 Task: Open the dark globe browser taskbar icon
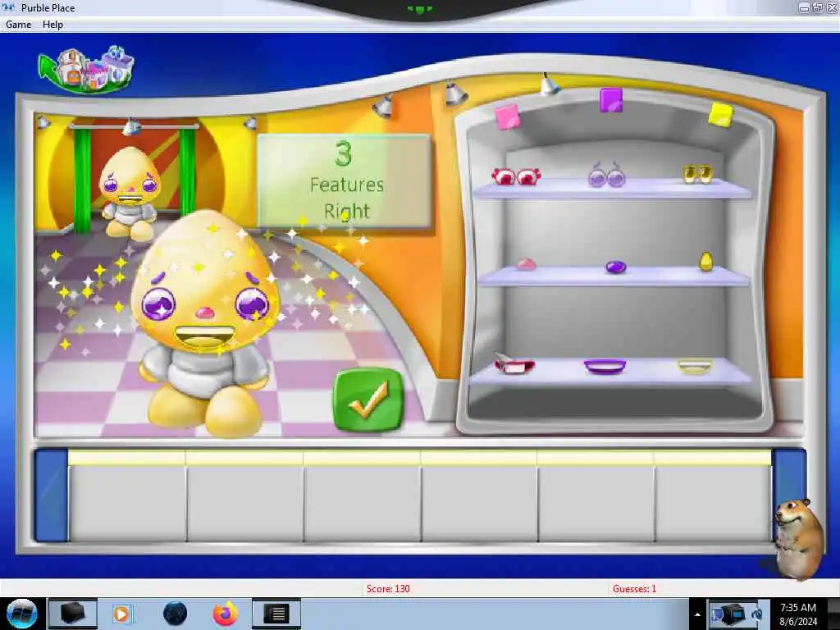176,614
